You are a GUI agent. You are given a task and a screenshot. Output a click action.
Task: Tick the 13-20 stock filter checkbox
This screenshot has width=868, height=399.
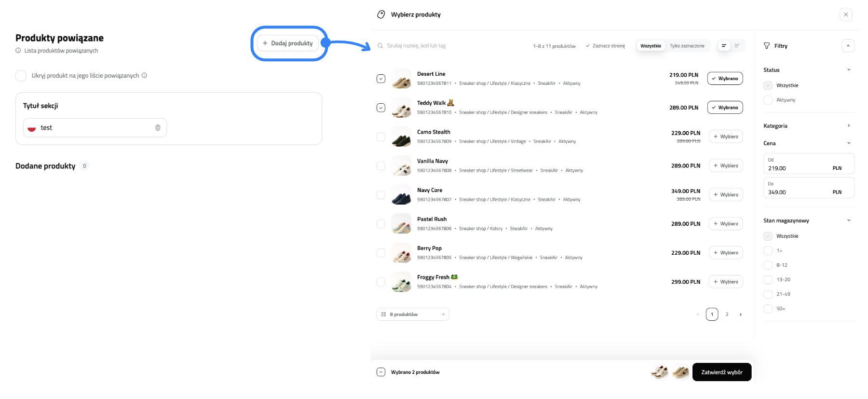(x=768, y=280)
